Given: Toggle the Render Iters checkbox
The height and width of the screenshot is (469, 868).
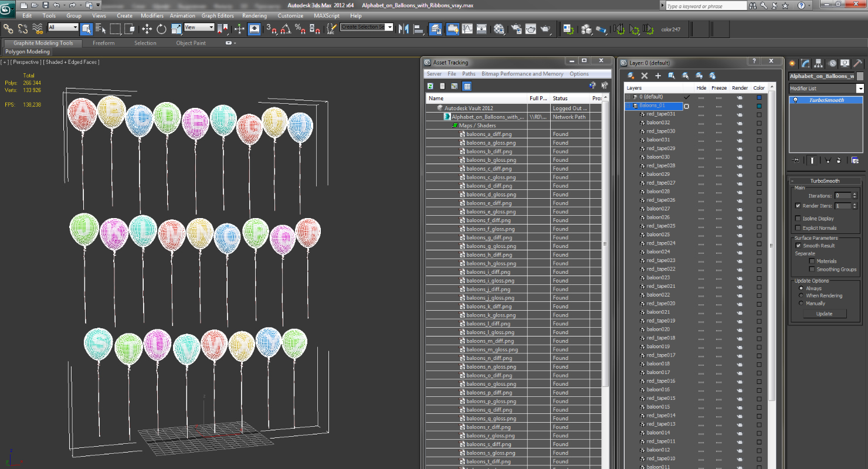Looking at the screenshot, I should 798,206.
